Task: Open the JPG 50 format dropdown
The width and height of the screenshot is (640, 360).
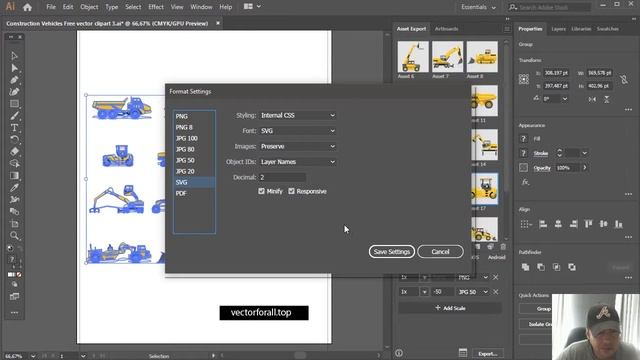Action: click(473, 292)
